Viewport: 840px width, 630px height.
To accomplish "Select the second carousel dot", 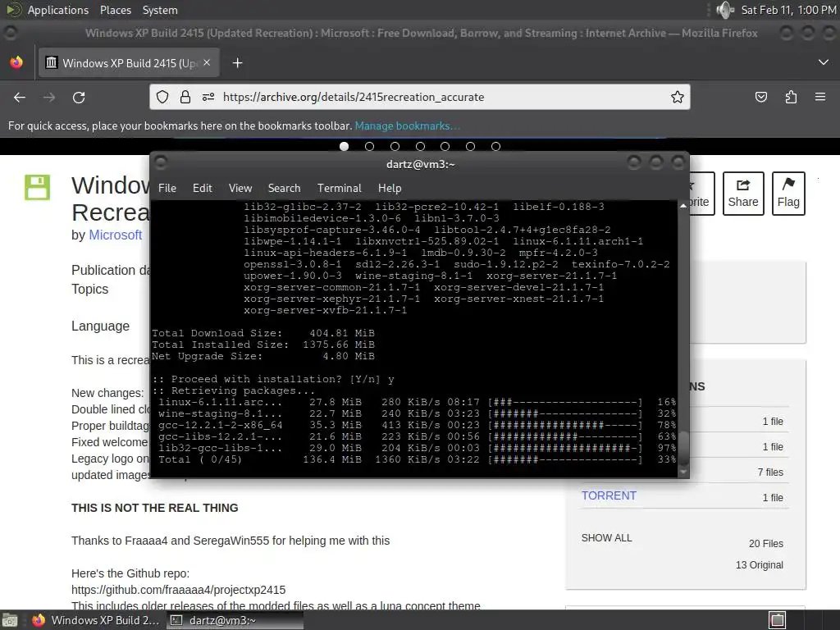I will pyautogui.click(x=369, y=146).
